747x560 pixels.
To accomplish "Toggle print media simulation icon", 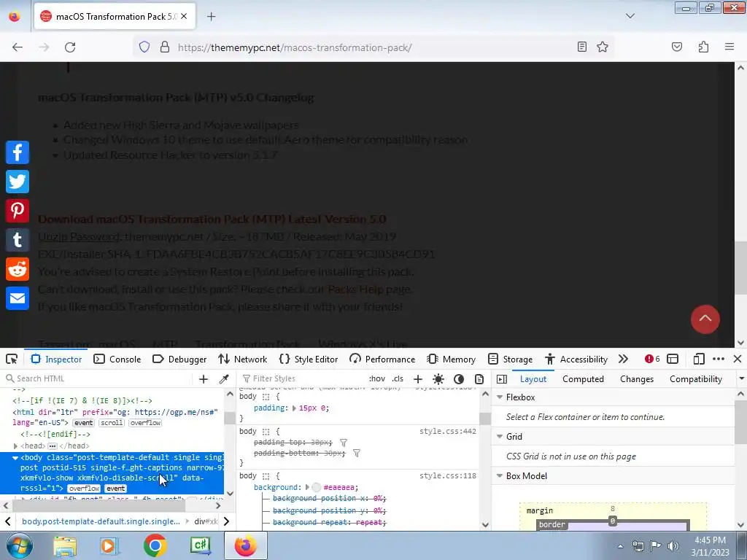I will click(479, 378).
